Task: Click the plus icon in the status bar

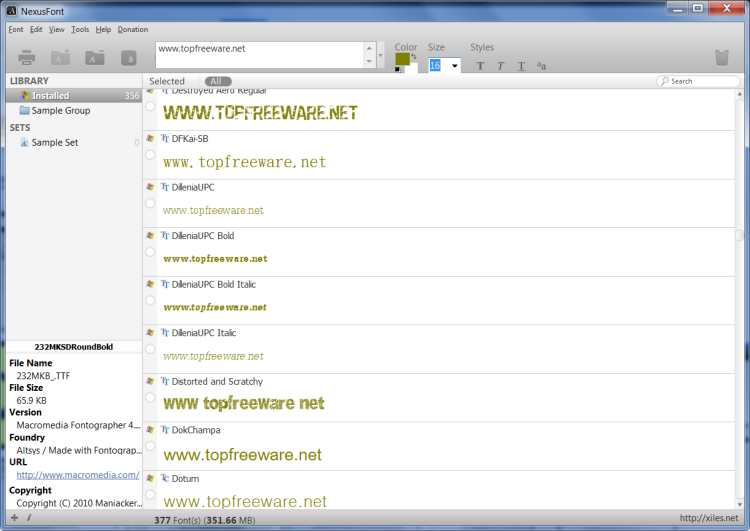Action: point(14,517)
